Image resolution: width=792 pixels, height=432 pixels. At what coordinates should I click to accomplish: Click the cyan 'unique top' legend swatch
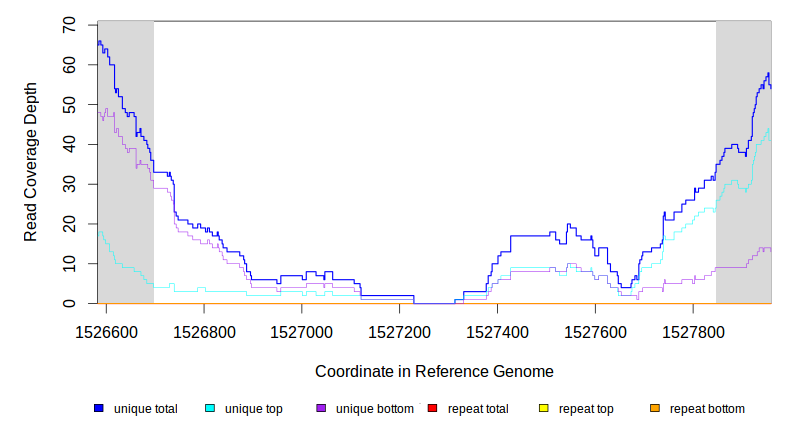coord(210,409)
